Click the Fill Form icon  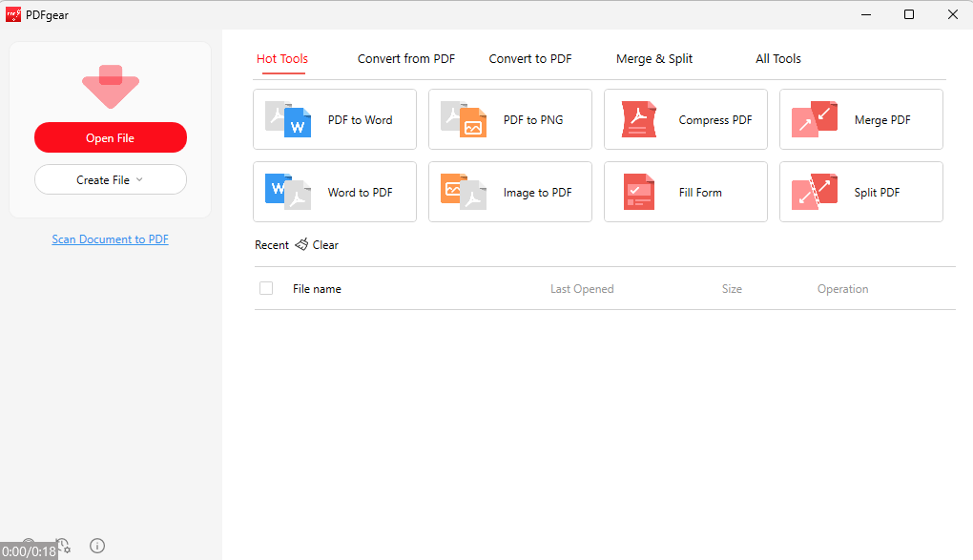[638, 192]
